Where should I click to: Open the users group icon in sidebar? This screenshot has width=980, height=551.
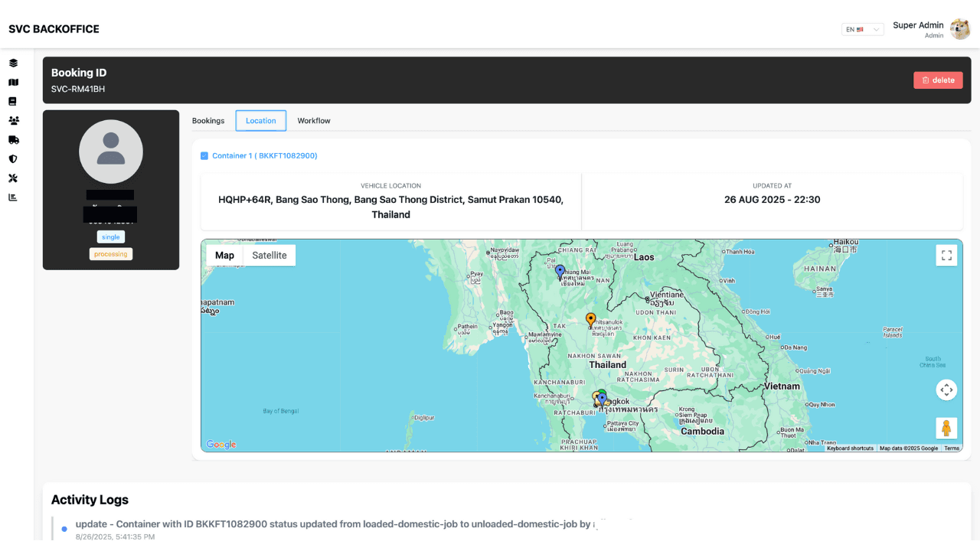13,121
